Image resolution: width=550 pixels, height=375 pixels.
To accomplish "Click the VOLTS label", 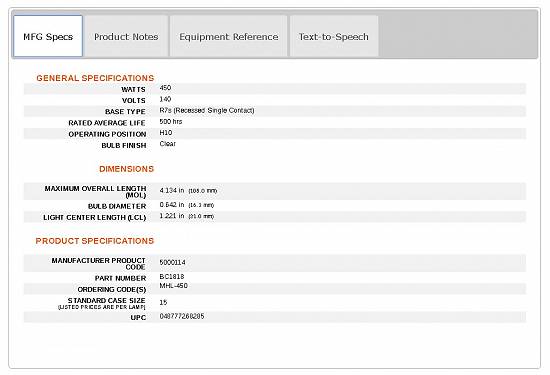I will click(134, 101).
